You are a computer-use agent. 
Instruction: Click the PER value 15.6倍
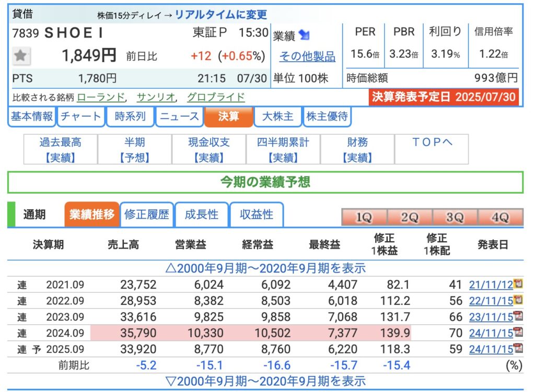click(365, 54)
